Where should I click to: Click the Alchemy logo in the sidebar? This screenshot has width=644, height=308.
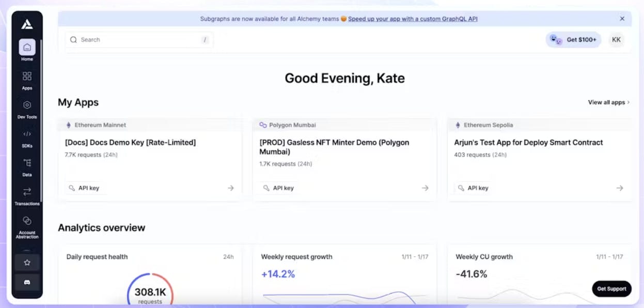coord(27,24)
